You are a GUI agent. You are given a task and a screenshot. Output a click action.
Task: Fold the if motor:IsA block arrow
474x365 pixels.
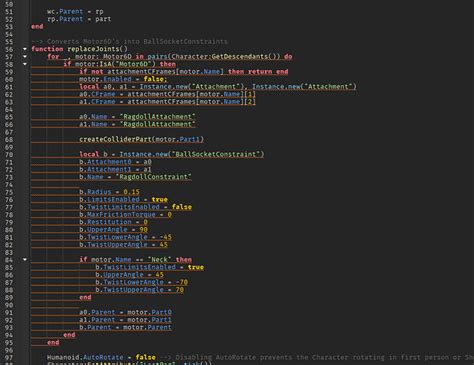25,64
